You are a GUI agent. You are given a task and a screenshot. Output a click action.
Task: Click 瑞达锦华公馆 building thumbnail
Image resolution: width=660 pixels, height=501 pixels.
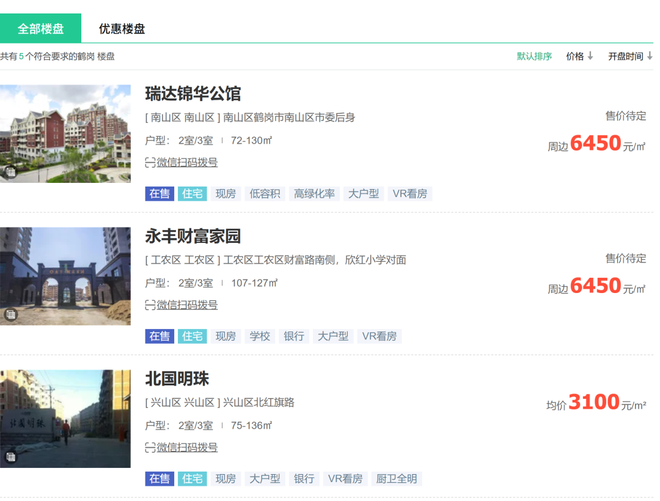(x=65, y=133)
